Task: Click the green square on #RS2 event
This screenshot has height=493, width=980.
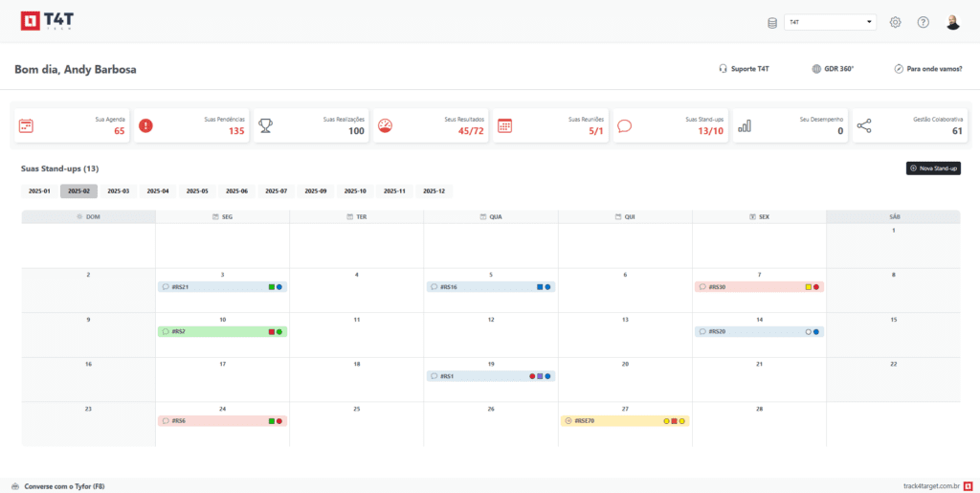Action: tap(279, 331)
